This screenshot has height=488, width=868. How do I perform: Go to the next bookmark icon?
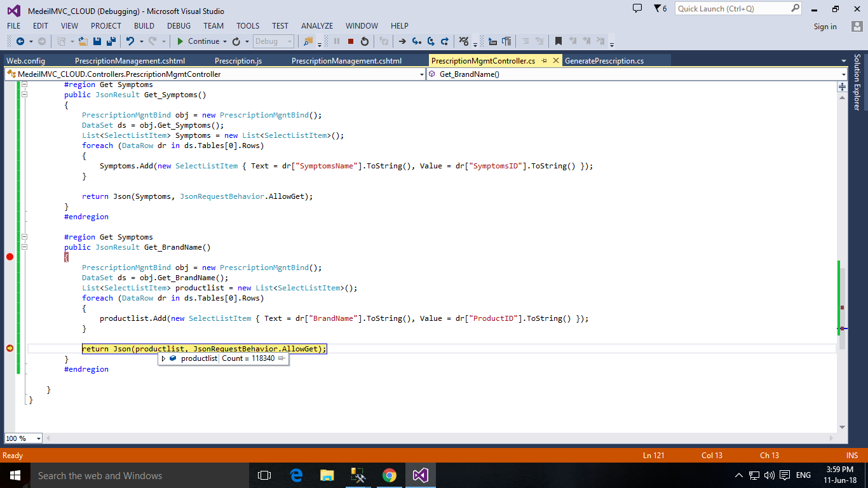pos(587,41)
